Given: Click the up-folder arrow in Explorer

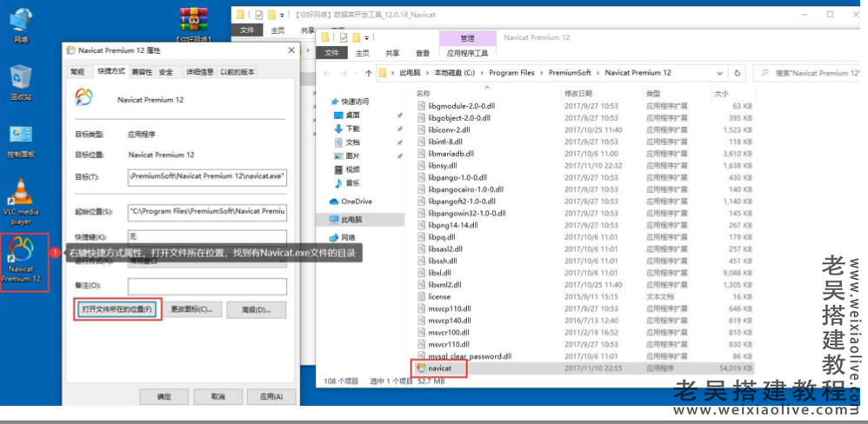Looking at the screenshot, I should tap(369, 74).
